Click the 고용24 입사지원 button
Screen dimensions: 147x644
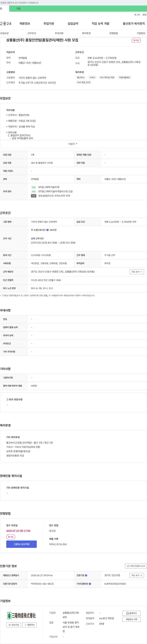tap(21, 544)
